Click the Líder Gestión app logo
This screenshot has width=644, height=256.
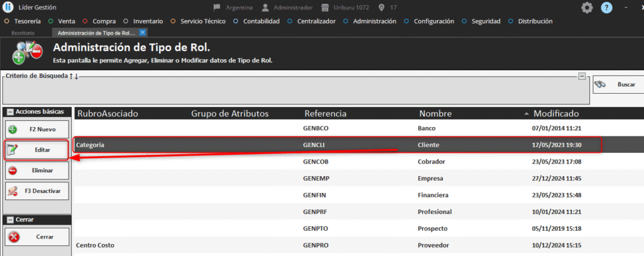[x=8, y=7]
